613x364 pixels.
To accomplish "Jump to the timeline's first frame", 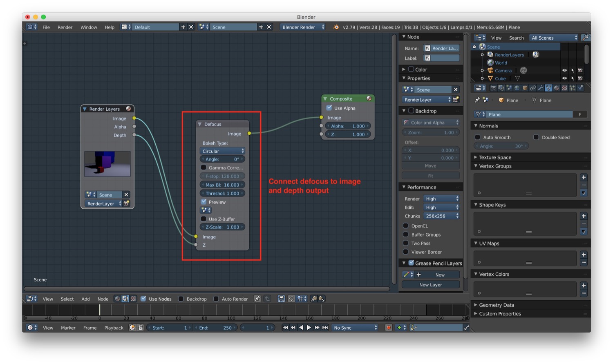I will tap(285, 328).
